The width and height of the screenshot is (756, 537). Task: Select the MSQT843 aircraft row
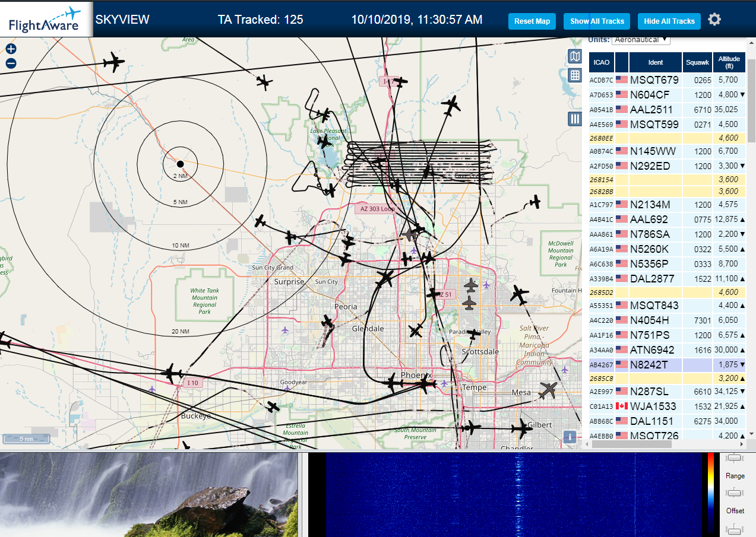pos(667,305)
